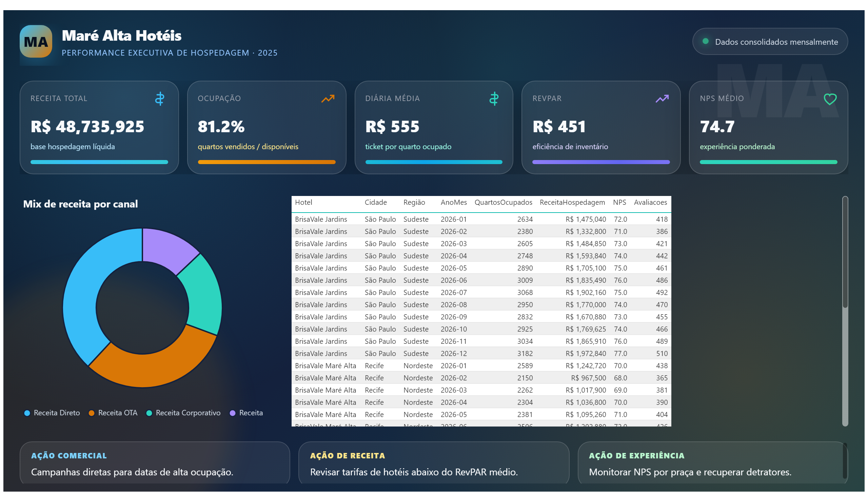Open the Ação de Receita card
868x495 pixels.
[x=434, y=463]
